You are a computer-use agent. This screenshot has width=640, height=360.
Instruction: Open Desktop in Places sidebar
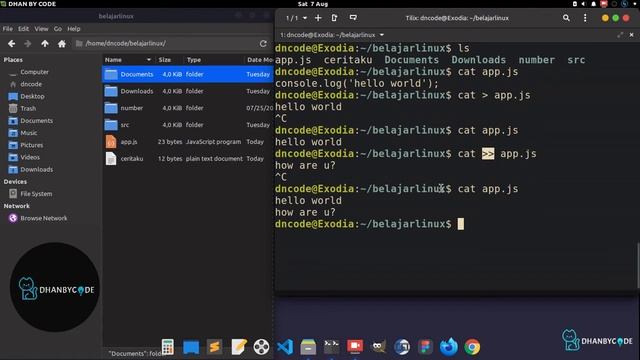point(32,96)
